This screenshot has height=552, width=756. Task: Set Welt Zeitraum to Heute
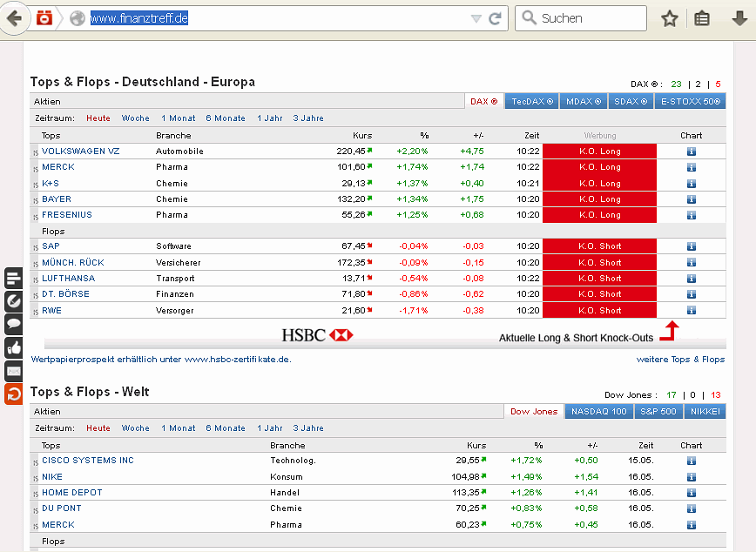point(98,428)
